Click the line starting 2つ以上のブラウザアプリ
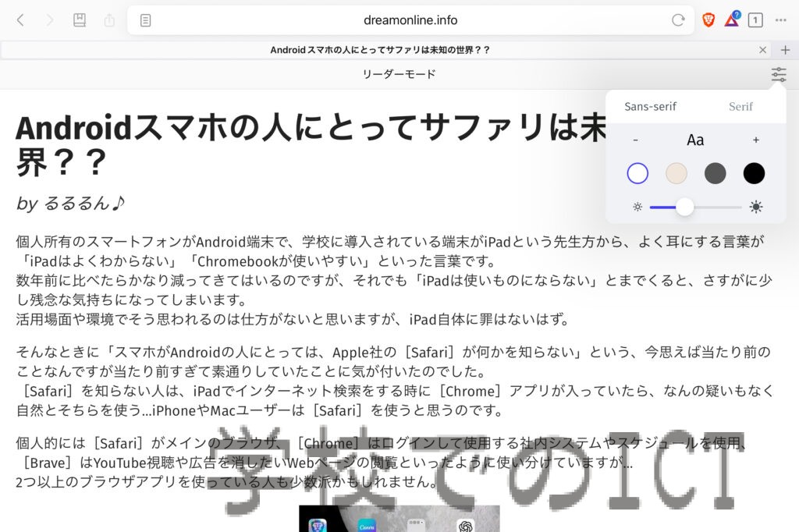Image resolution: width=799 pixels, height=532 pixels. point(226,482)
